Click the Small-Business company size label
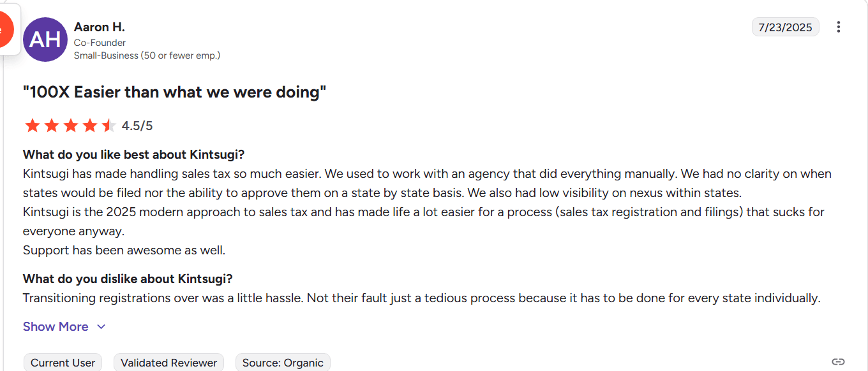This screenshot has height=371, width=868. pyautogui.click(x=147, y=55)
